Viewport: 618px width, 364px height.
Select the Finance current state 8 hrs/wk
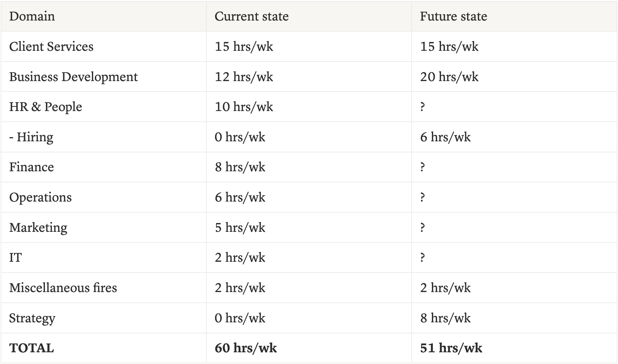pos(240,167)
